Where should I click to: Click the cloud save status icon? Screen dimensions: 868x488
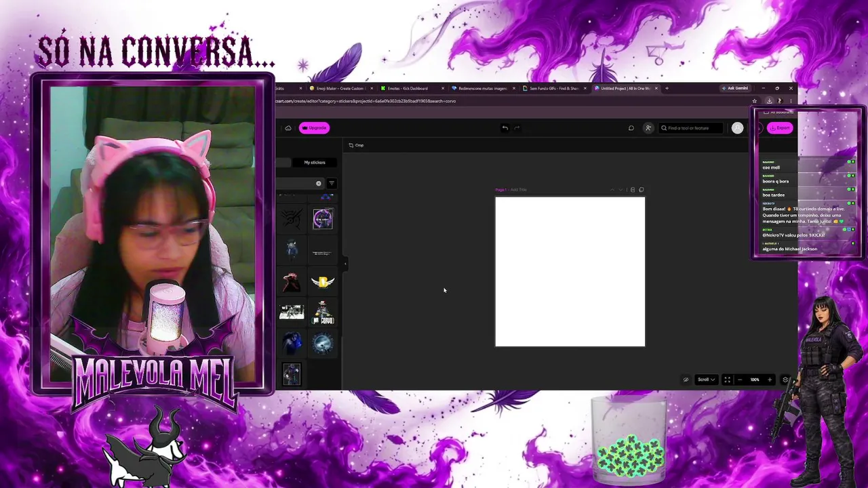click(288, 127)
